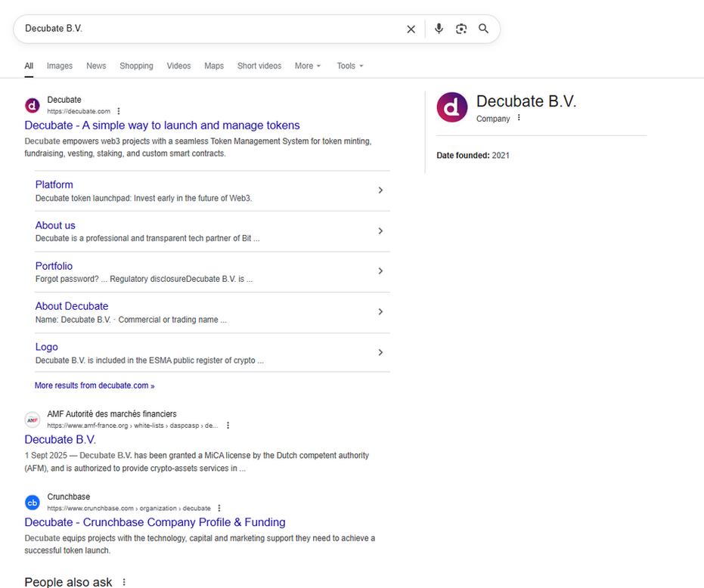The width and height of the screenshot is (704, 588).
Task: Click 'Decubate token launchpad: Invest early' snippet
Action: pos(144,198)
